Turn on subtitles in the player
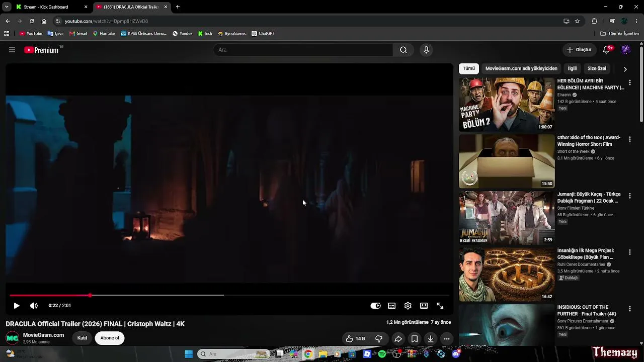The image size is (644, 362). click(392, 306)
